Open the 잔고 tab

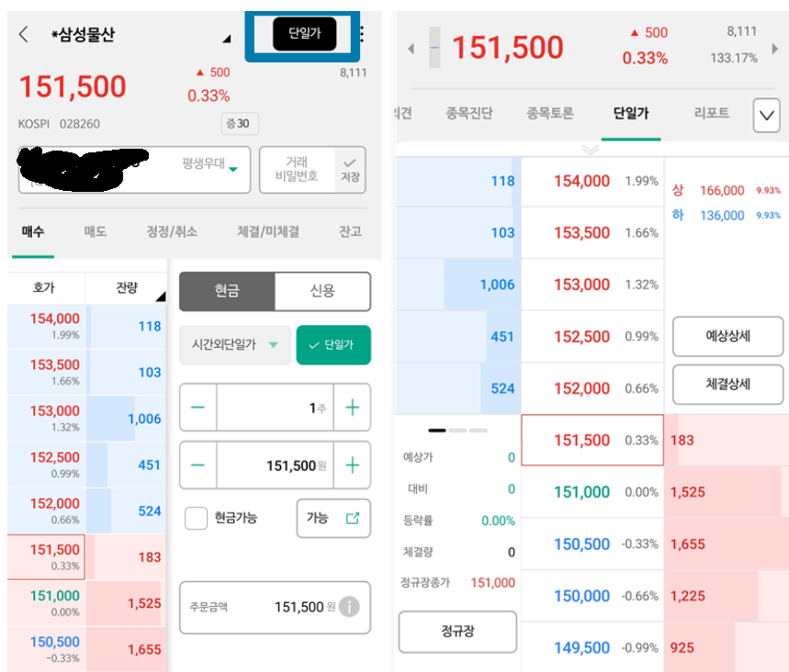click(x=350, y=231)
